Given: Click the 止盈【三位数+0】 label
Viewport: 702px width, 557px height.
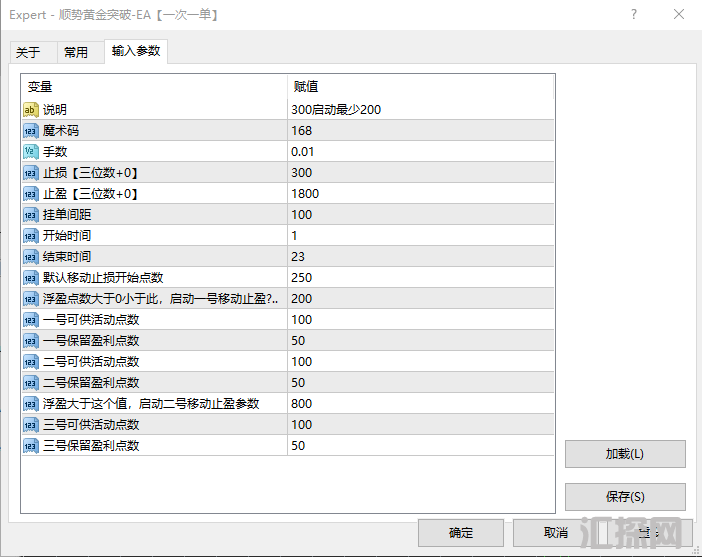Looking at the screenshot, I should pyautogui.click(x=91, y=194).
